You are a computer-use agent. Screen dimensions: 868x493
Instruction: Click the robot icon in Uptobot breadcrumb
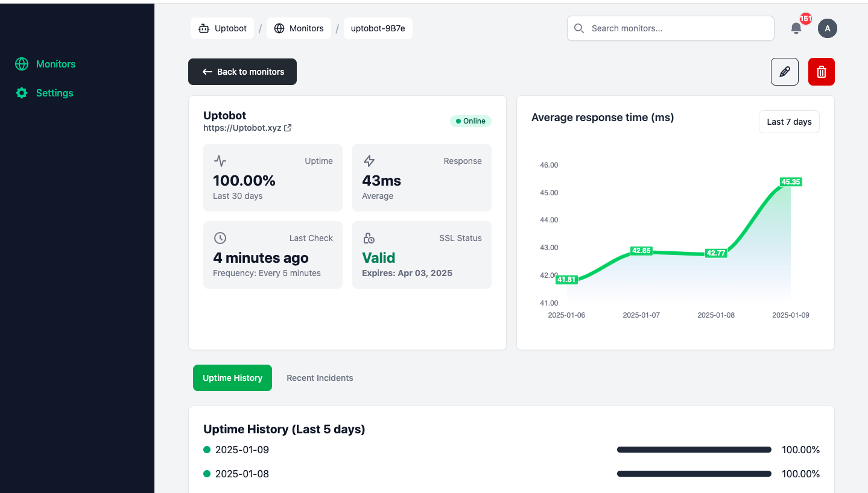tap(204, 28)
